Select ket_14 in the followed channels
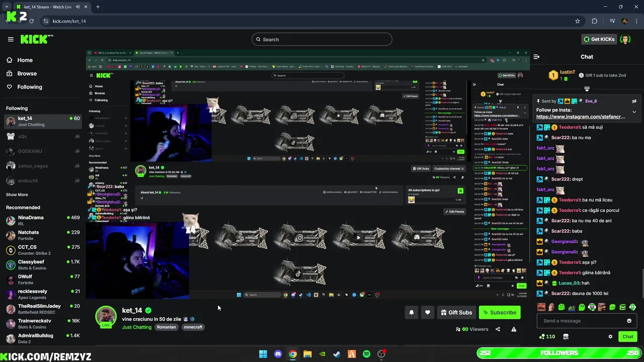Viewport: 644px width, 362px height. click(42, 121)
